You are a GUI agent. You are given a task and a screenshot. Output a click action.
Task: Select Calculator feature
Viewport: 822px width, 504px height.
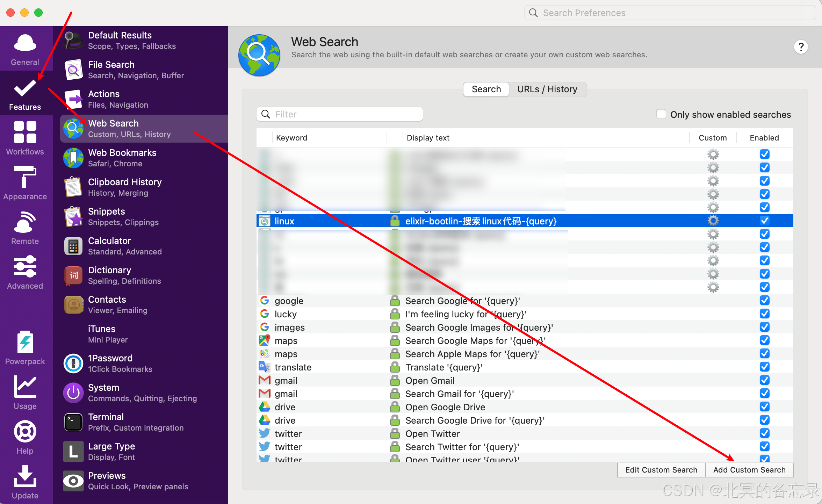(144, 246)
